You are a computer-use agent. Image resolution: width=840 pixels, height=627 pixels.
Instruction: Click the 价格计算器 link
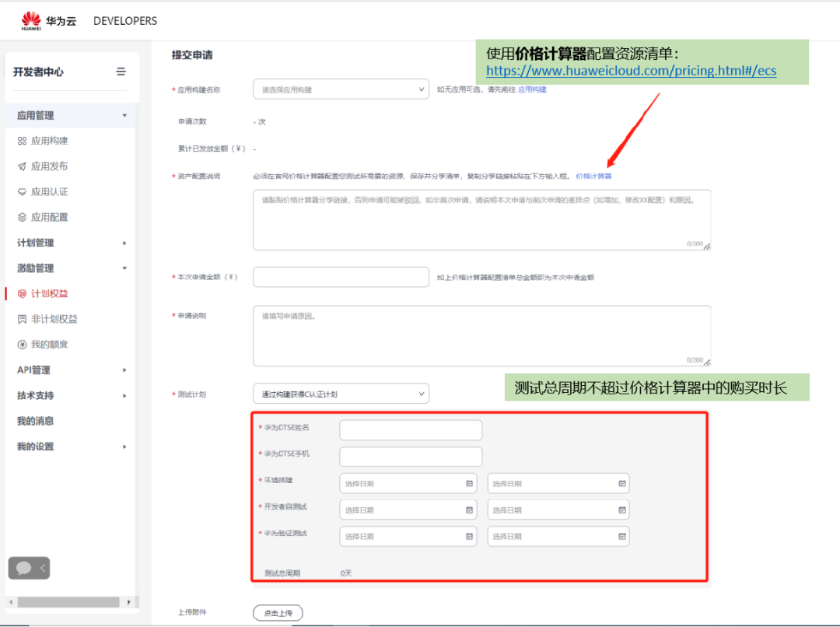point(593,176)
